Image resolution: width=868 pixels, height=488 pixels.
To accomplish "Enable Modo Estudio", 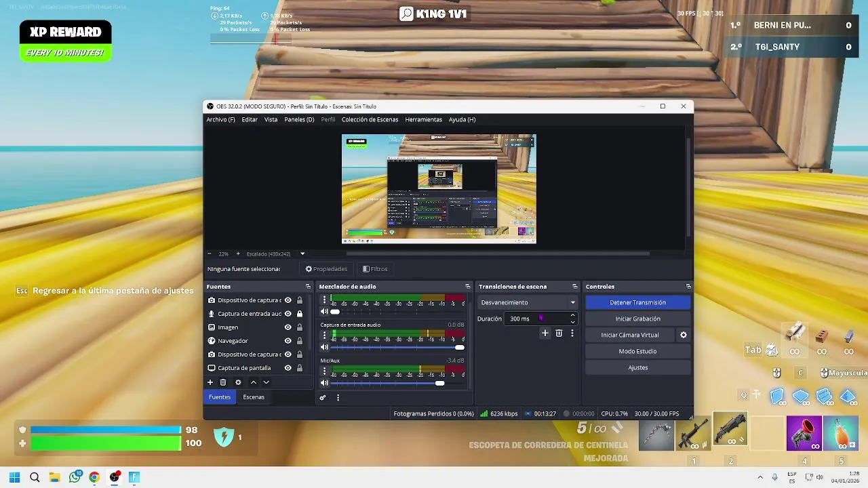I will [637, 351].
